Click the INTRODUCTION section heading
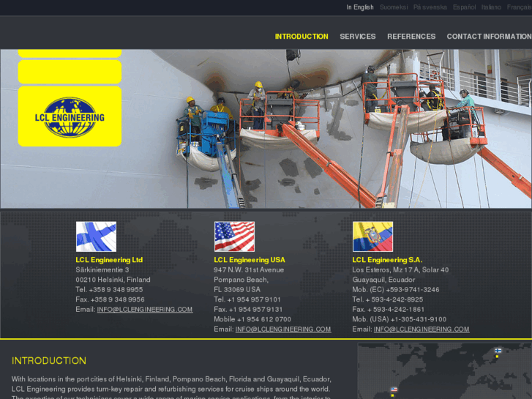This screenshot has width=532, height=399. coord(49,361)
